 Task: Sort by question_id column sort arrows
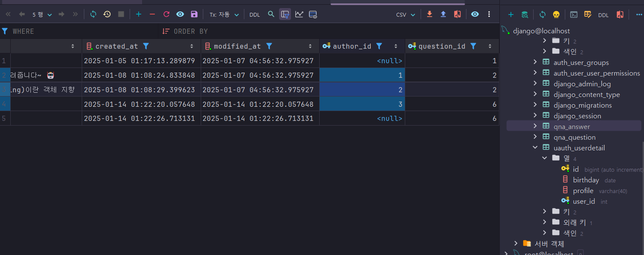tap(490, 46)
